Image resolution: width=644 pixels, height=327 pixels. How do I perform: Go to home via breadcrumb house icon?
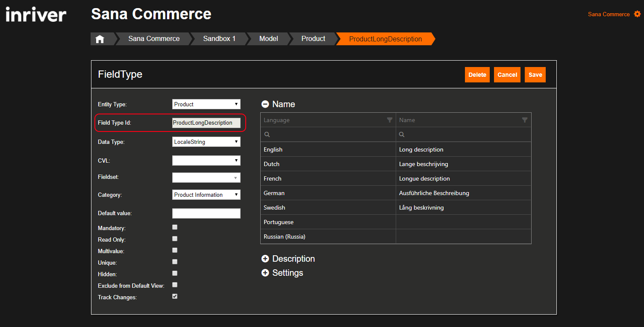pyautogui.click(x=100, y=39)
